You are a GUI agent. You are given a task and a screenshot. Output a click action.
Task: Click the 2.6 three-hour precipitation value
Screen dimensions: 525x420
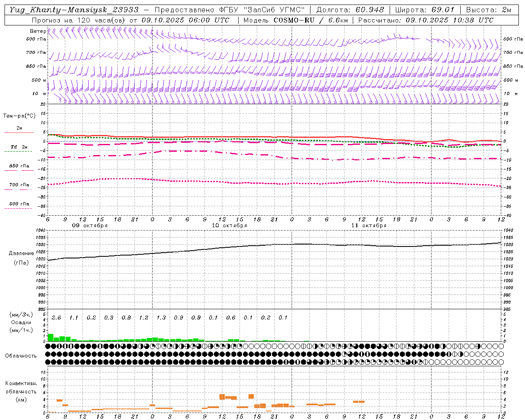(x=56, y=318)
